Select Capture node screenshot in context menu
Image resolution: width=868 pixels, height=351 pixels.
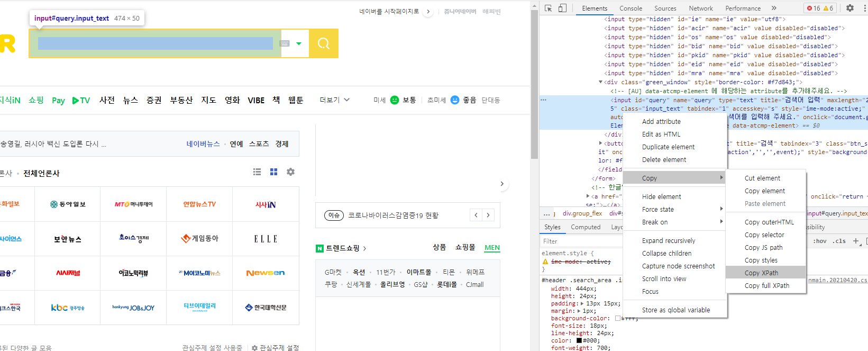pyautogui.click(x=675, y=266)
